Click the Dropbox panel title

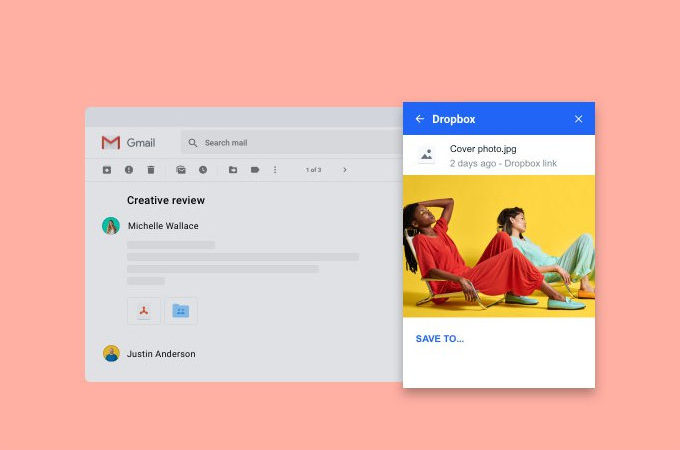pos(454,119)
